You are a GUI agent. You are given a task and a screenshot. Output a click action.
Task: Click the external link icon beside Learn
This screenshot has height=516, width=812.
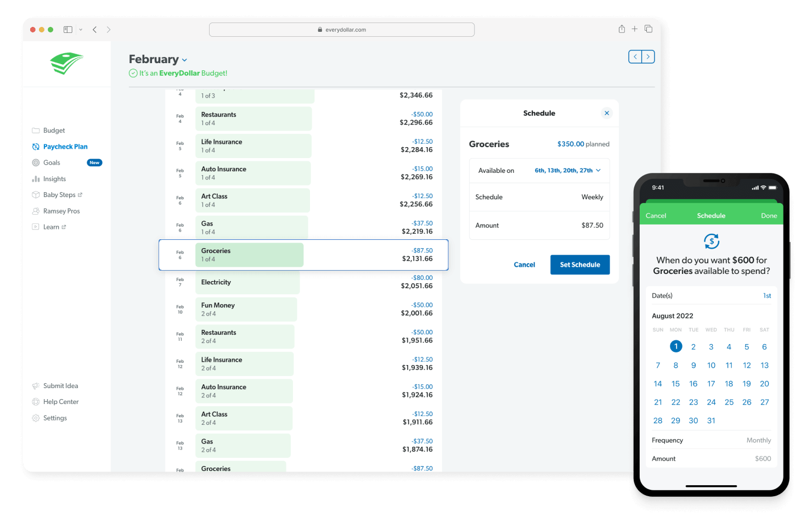click(64, 227)
